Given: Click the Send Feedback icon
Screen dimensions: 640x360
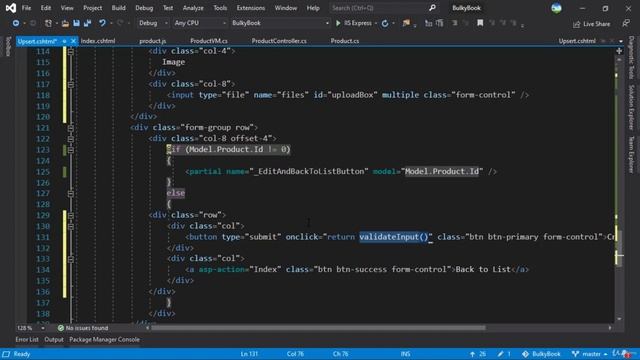Looking at the screenshot, I should click(x=626, y=24).
